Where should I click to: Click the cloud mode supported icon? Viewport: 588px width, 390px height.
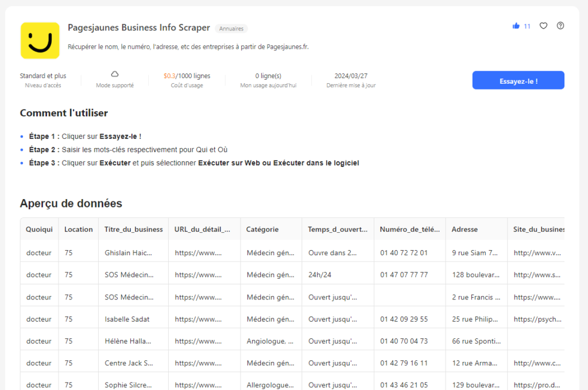[x=115, y=74]
